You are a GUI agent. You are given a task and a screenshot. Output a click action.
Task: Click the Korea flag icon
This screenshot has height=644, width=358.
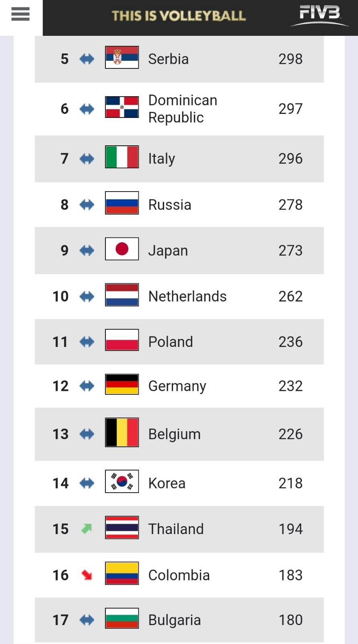coord(122,481)
